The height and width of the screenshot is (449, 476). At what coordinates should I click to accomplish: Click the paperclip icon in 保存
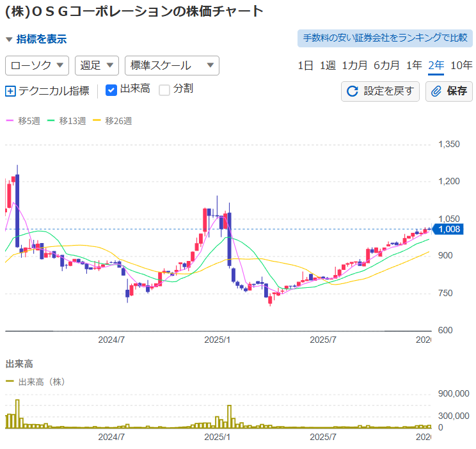coord(436,91)
